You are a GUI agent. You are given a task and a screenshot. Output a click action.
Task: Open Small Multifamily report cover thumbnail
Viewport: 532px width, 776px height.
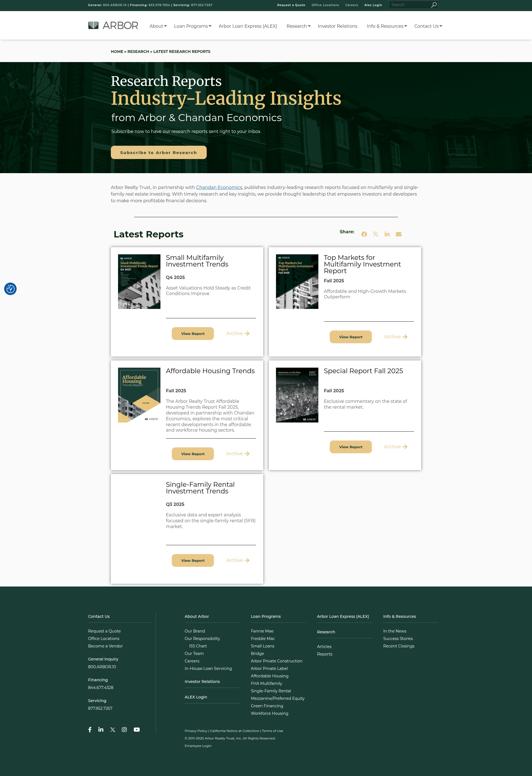[x=139, y=281]
